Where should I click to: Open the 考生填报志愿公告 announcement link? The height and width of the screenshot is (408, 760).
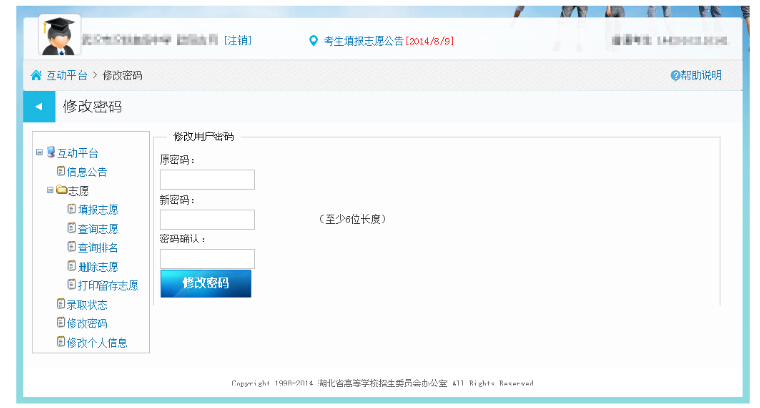pyautogui.click(x=363, y=41)
